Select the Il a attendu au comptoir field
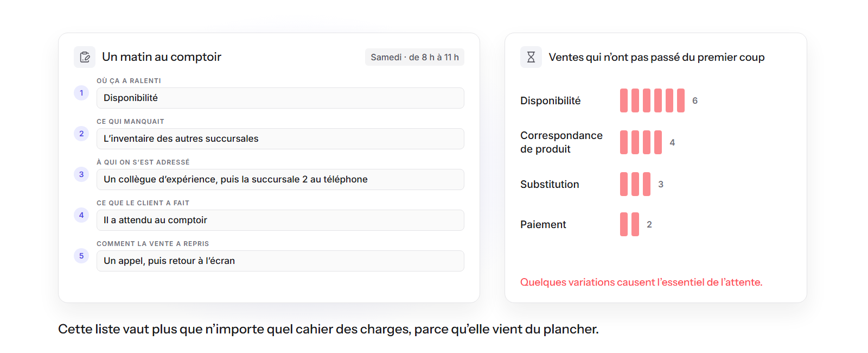 (280, 220)
